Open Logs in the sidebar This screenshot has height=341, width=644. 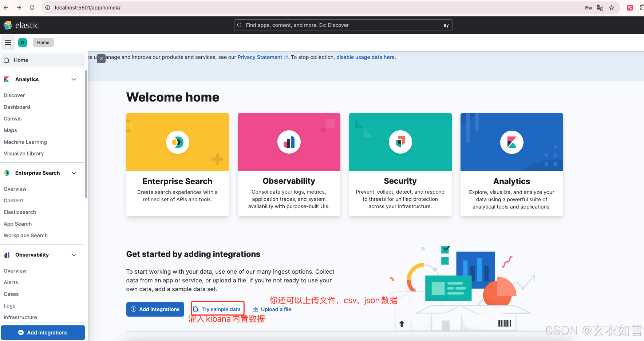point(9,306)
